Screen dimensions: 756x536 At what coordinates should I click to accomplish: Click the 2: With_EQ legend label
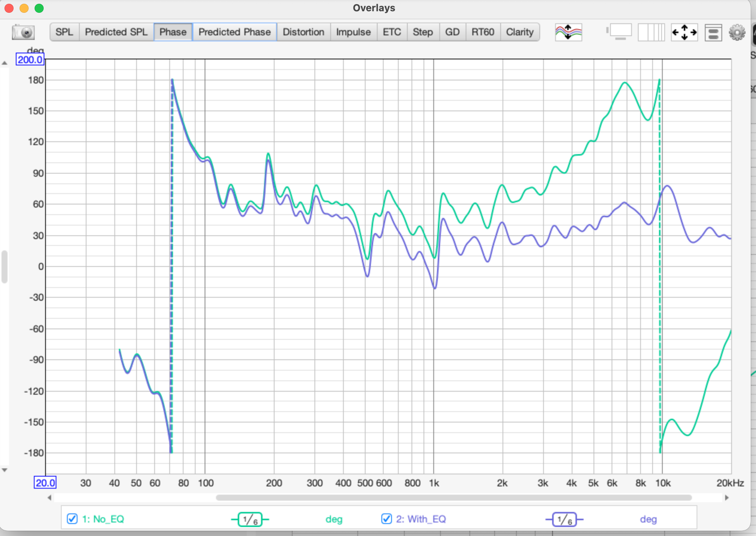(x=421, y=519)
